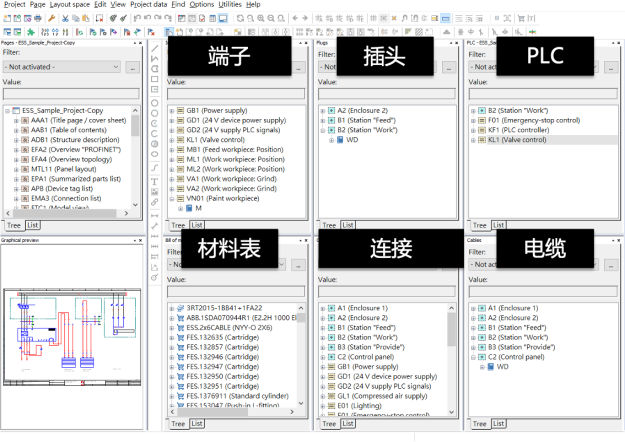The width and height of the screenshot is (625, 442).
Task: Open the Utilities menu
Action: 229,5
